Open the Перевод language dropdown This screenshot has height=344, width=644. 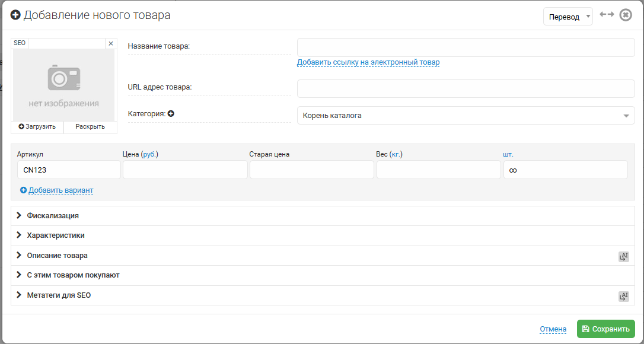[x=568, y=17]
